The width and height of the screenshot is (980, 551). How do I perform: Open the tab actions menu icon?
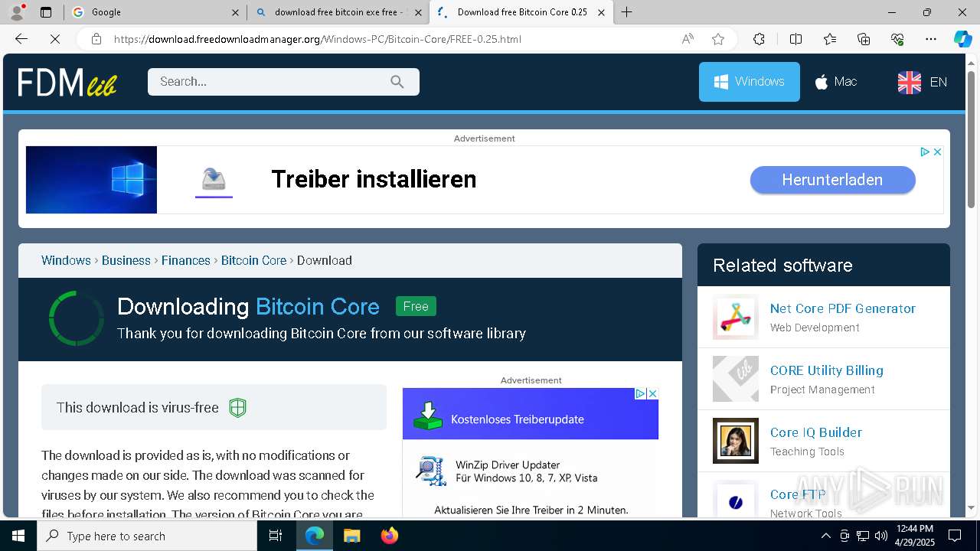(46, 12)
